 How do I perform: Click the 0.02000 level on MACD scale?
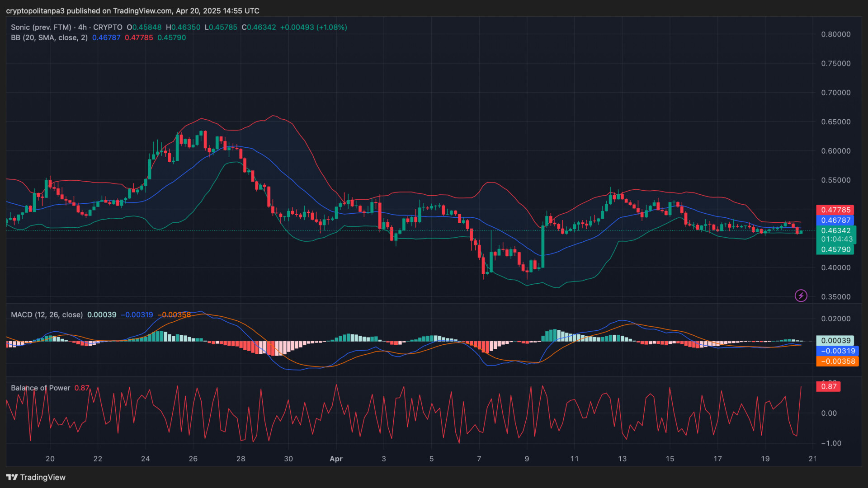[835, 319]
